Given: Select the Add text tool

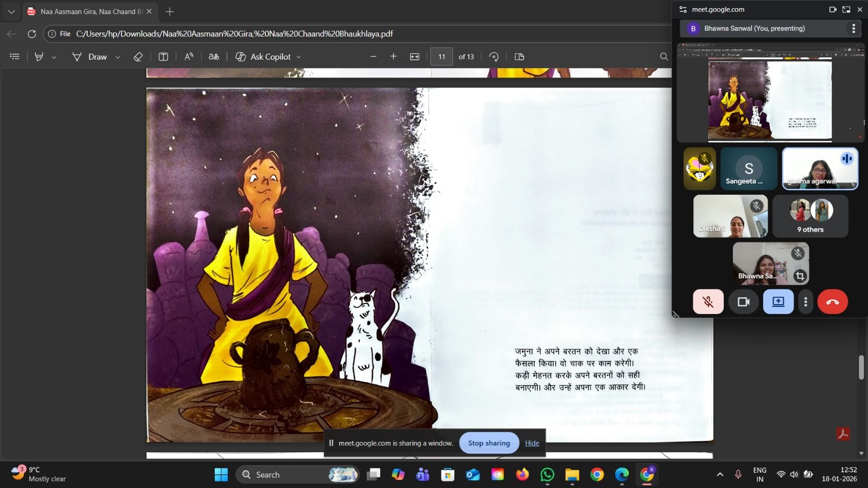Looking at the screenshot, I should pyautogui.click(x=163, y=56).
